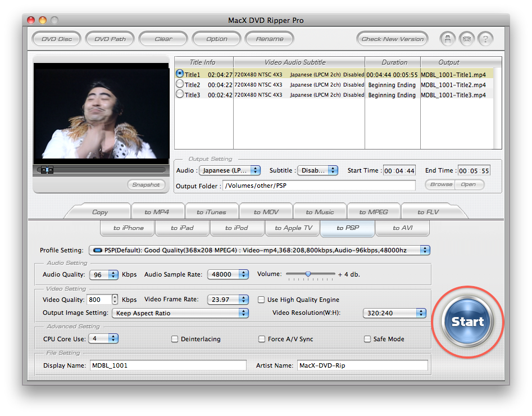The width and height of the screenshot is (532, 416).
Task: Open the registration lock icon button
Action: 448,39
